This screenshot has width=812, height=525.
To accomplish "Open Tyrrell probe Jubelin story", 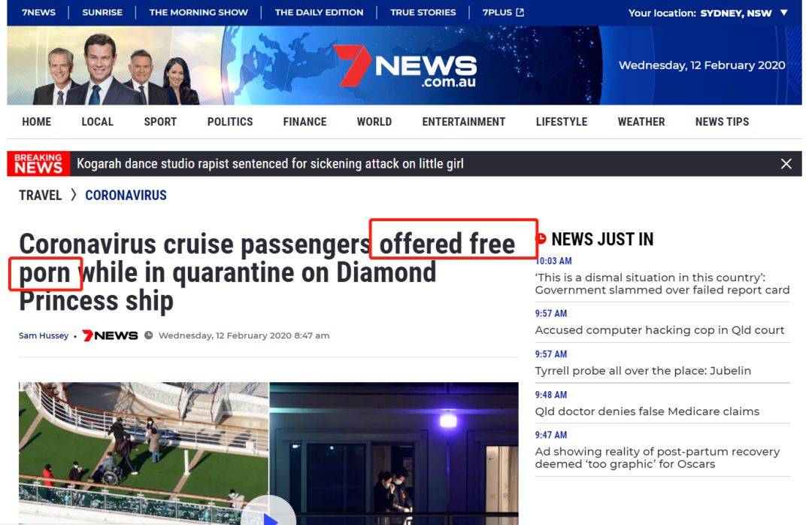I will [643, 371].
